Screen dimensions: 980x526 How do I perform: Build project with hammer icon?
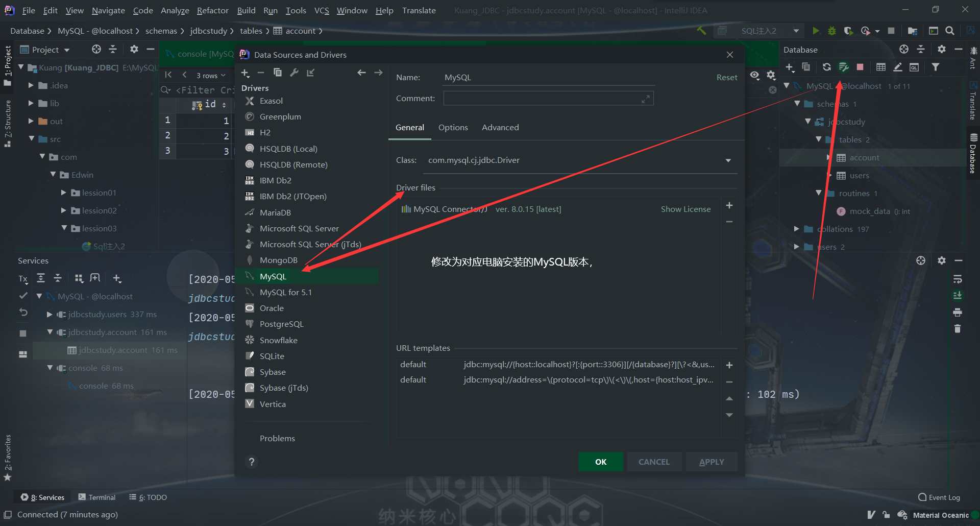(x=701, y=31)
